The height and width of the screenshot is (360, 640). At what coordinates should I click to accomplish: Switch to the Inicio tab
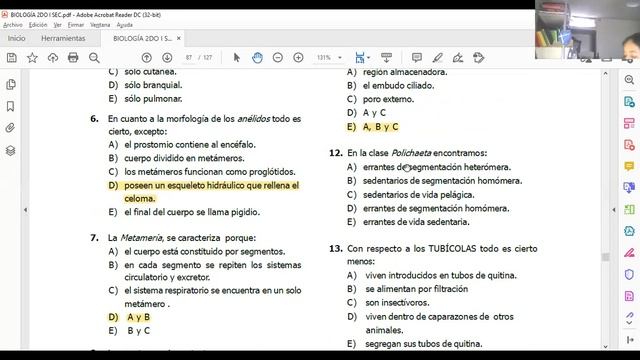[16, 38]
